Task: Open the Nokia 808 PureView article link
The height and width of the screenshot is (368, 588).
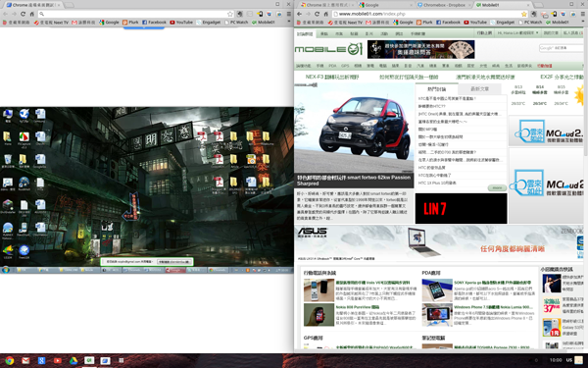Action: (x=358, y=307)
